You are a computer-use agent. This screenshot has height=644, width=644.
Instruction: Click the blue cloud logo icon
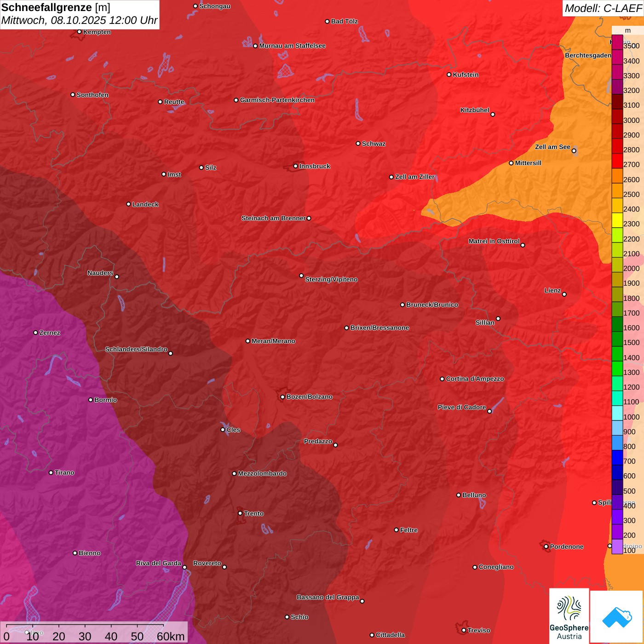[x=617, y=617]
